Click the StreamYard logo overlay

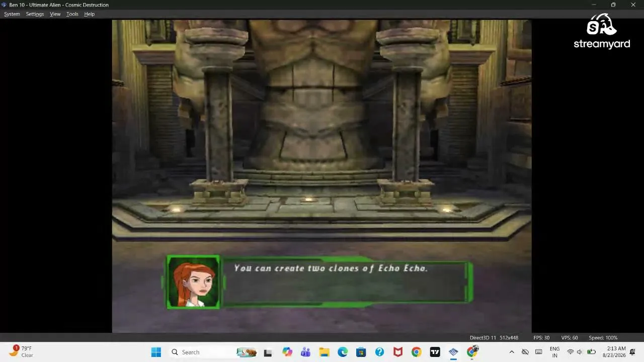[602, 31]
